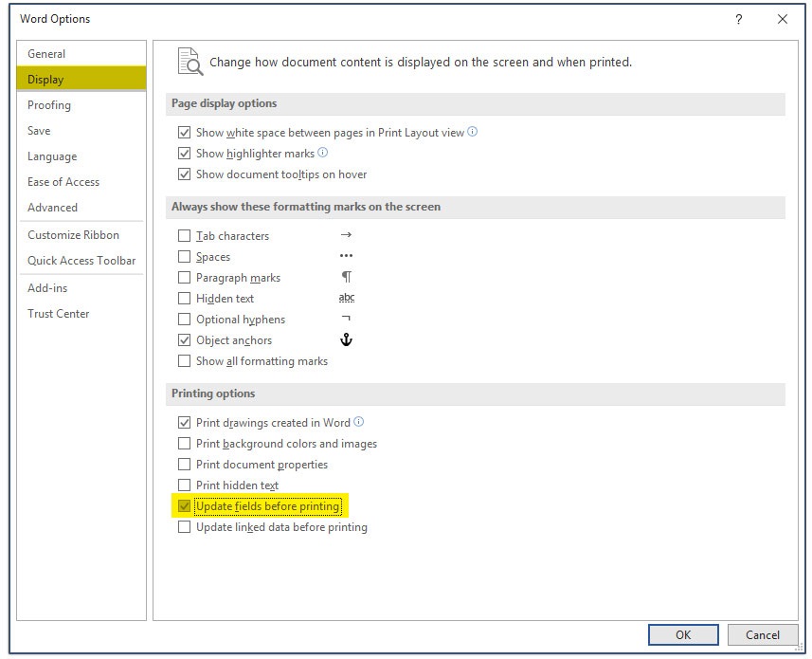Close the Word Options dialog

(x=783, y=19)
